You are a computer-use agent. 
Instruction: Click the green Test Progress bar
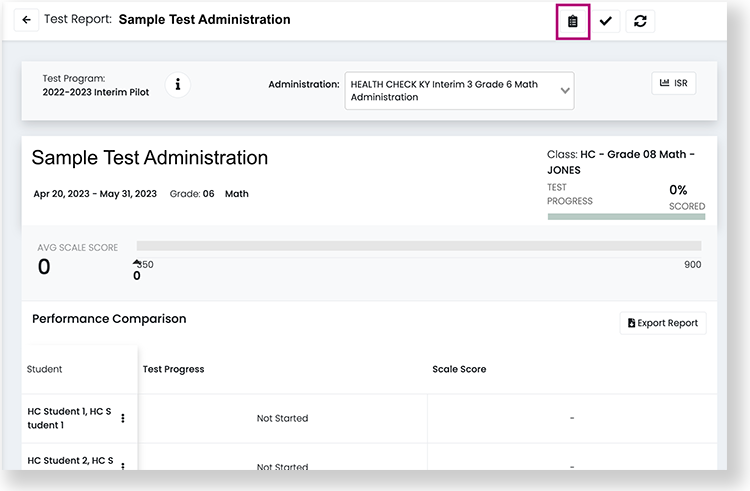[x=626, y=216]
